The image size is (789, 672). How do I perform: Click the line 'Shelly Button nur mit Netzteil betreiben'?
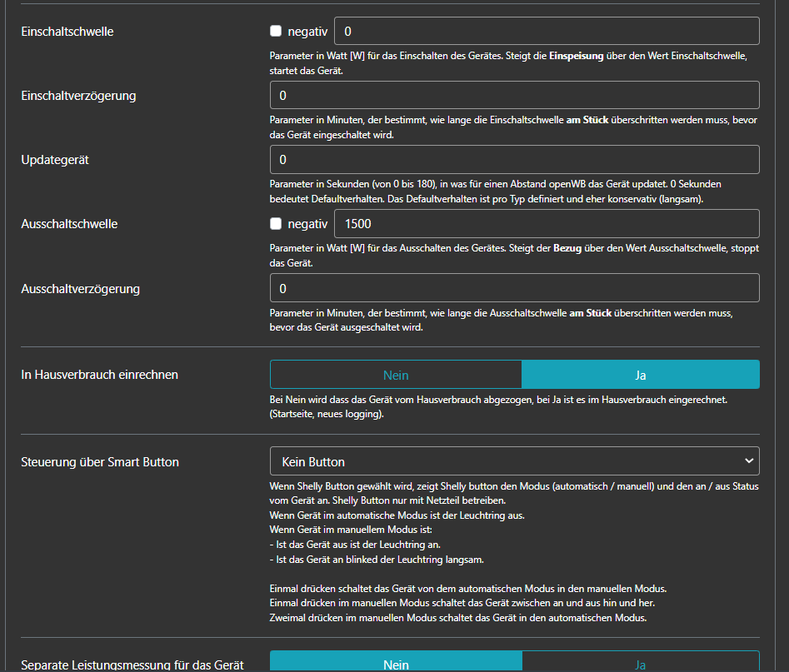[419, 500]
